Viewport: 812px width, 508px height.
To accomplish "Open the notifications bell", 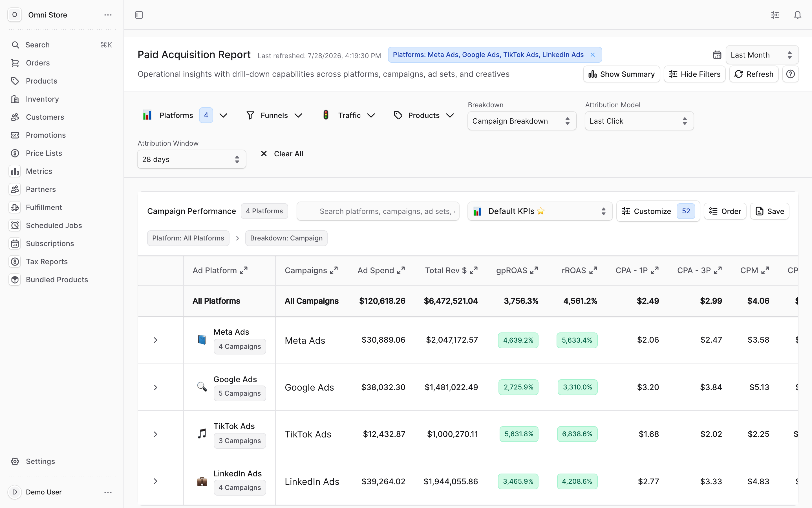I will point(797,15).
